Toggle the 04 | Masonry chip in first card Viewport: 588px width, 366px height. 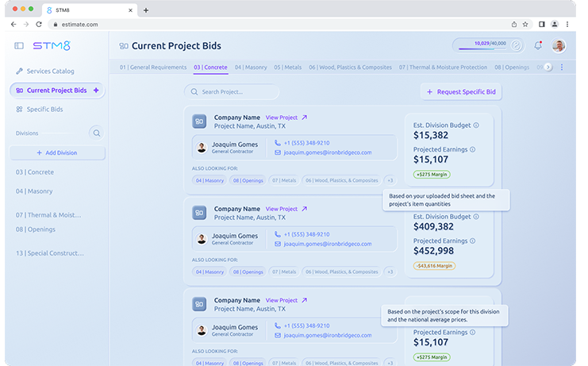coord(209,180)
